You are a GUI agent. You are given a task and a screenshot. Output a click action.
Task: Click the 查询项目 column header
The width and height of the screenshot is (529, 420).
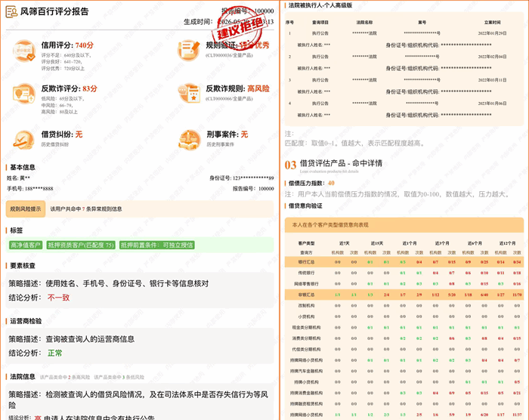point(320,22)
